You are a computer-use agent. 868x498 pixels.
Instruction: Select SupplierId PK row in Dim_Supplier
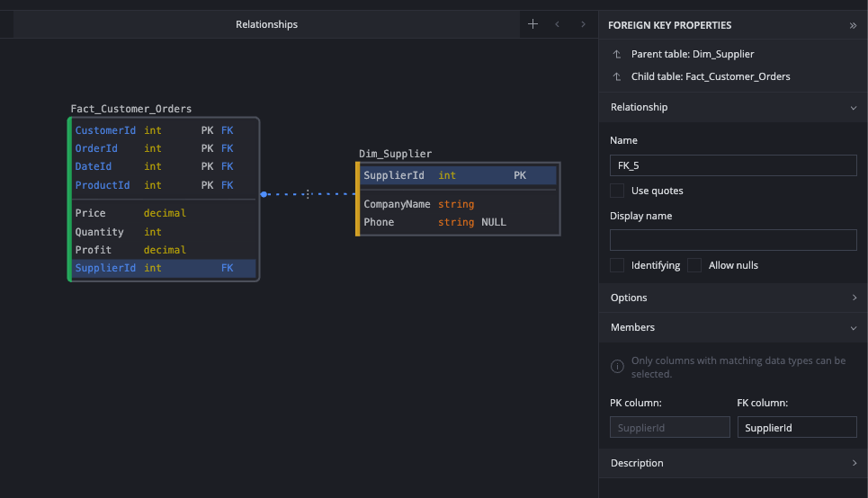[459, 175]
